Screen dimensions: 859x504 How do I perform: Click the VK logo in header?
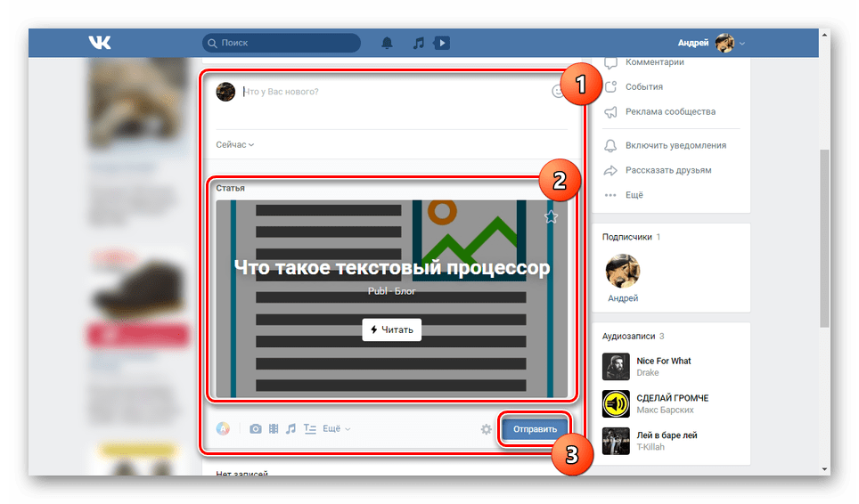(x=100, y=42)
